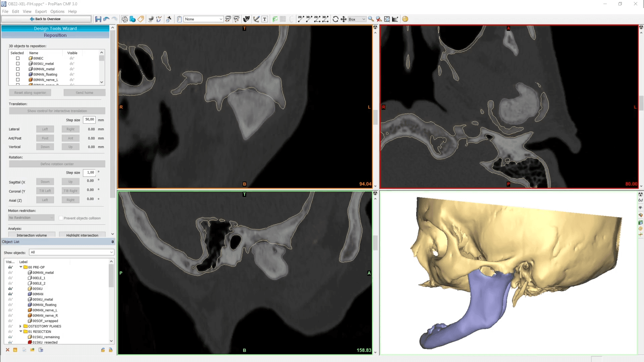Tick the Selected checkbox for 00SKU_metal
The image size is (644, 362).
18,64
